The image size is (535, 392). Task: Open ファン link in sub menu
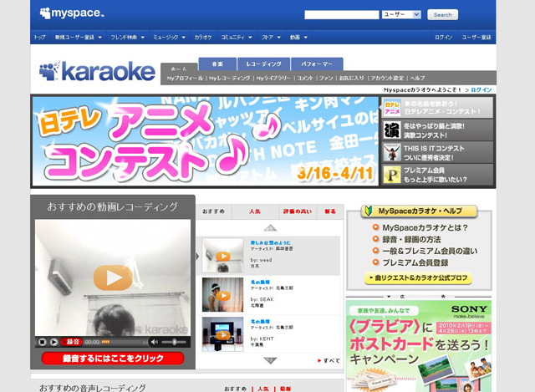click(x=326, y=78)
